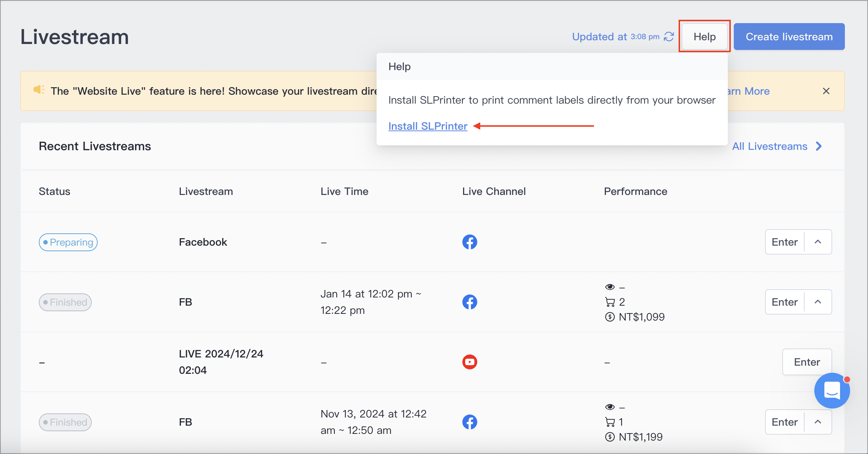The image size is (868, 454).
Task: Click the Finished badge in Nov 13 row
Action: point(65,422)
